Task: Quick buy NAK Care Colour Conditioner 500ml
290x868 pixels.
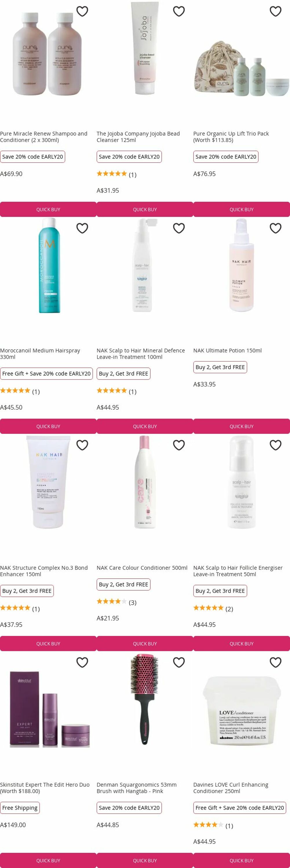Action: pos(145,643)
